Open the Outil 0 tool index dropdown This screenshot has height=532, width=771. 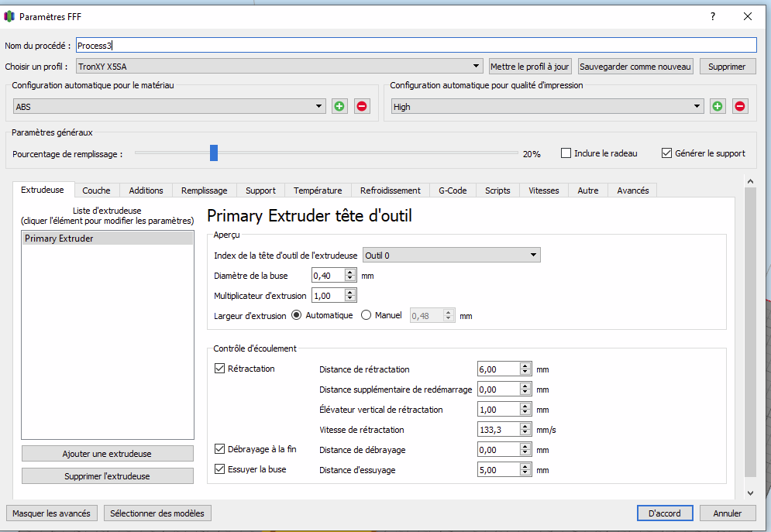(x=452, y=255)
